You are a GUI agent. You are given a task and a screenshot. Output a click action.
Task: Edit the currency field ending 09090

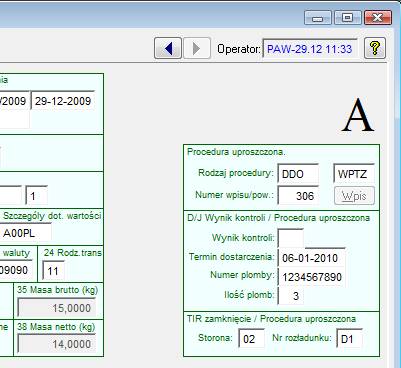click(16, 270)
